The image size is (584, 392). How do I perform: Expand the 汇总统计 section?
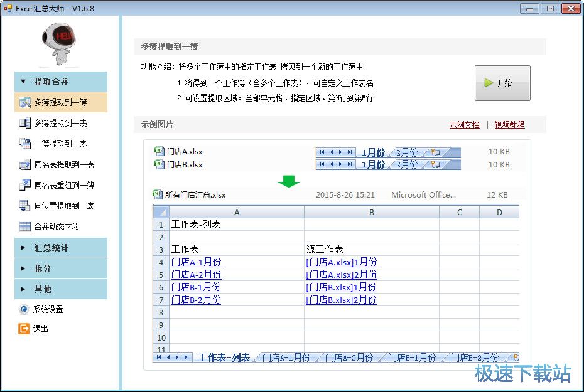[61, 247]
